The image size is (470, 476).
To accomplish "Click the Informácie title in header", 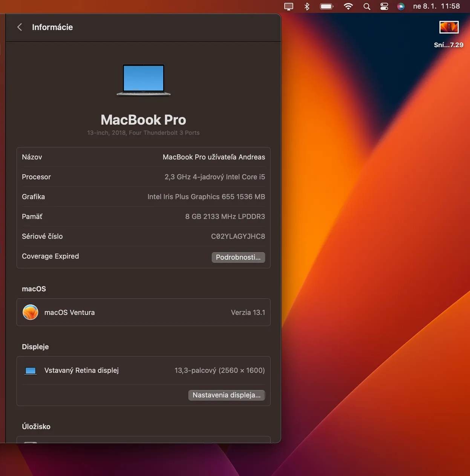I will [52, 27].
